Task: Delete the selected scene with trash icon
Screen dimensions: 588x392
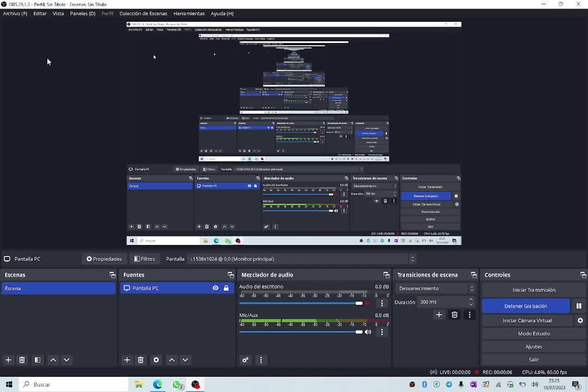Action: pyautogui.click(x=22, y=360)
